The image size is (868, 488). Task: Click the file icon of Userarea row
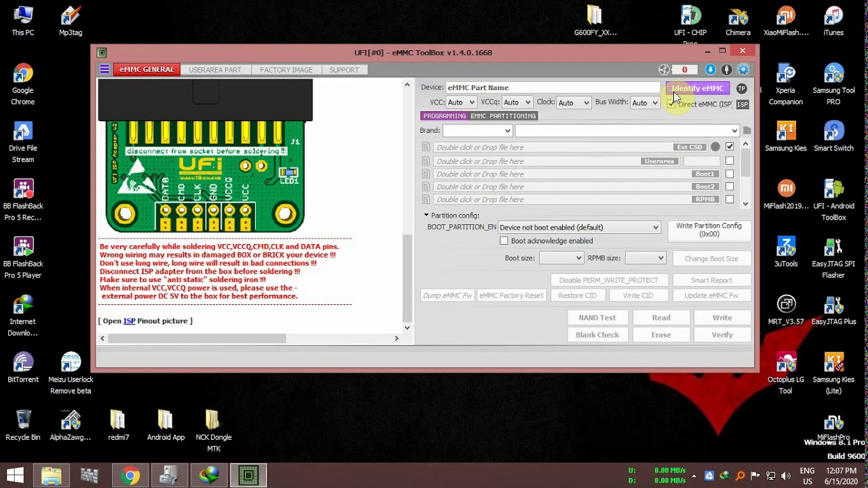[x=426, y=161]
